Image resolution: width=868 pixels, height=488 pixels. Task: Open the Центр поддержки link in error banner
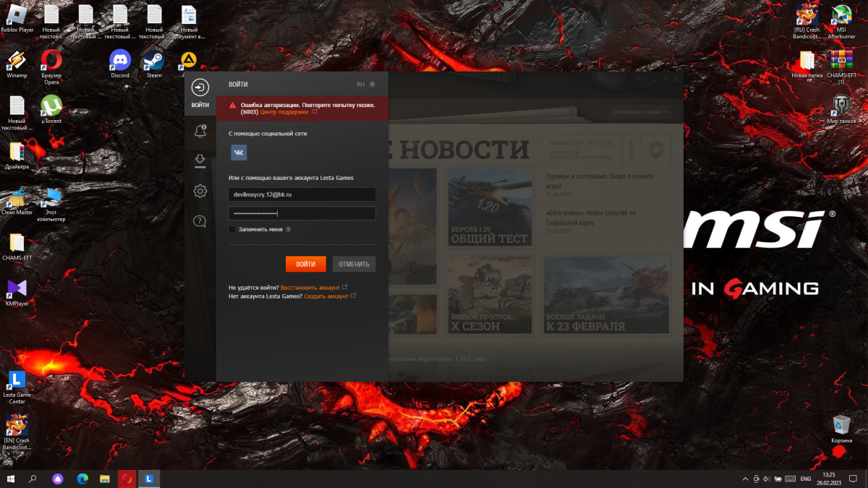[x=284, y=112]
